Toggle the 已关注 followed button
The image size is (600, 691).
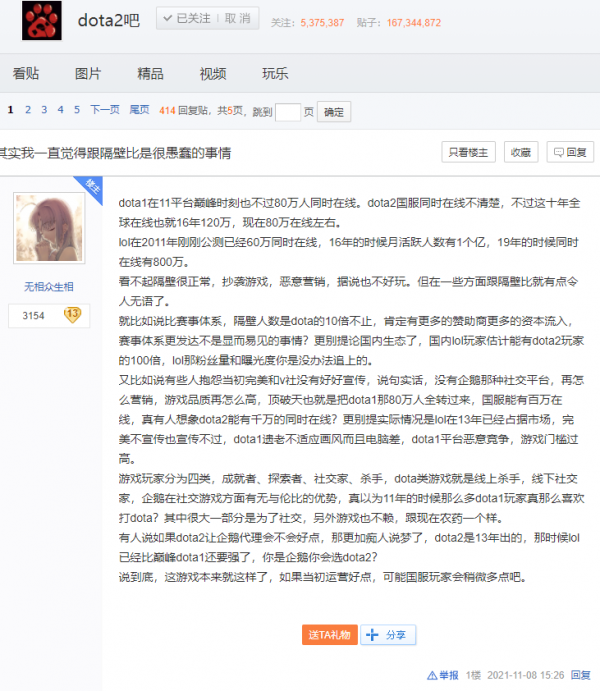tap(187, 19)
